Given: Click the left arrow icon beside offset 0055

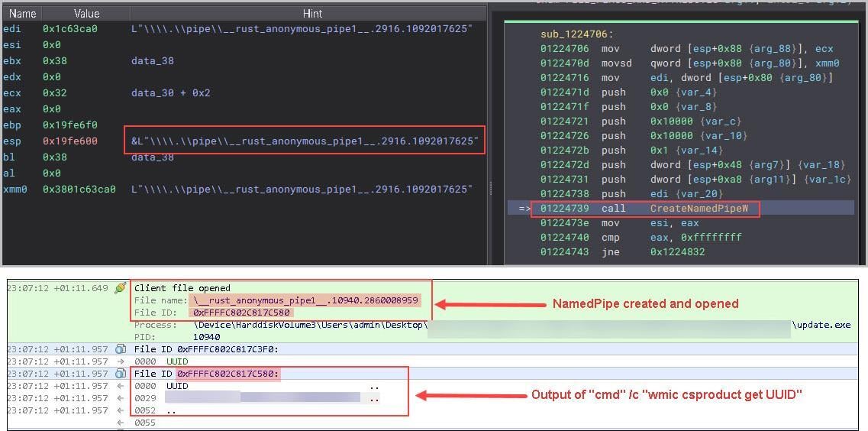Looking at the screenshot, I should pyautogui.click(x=120, y=423).
